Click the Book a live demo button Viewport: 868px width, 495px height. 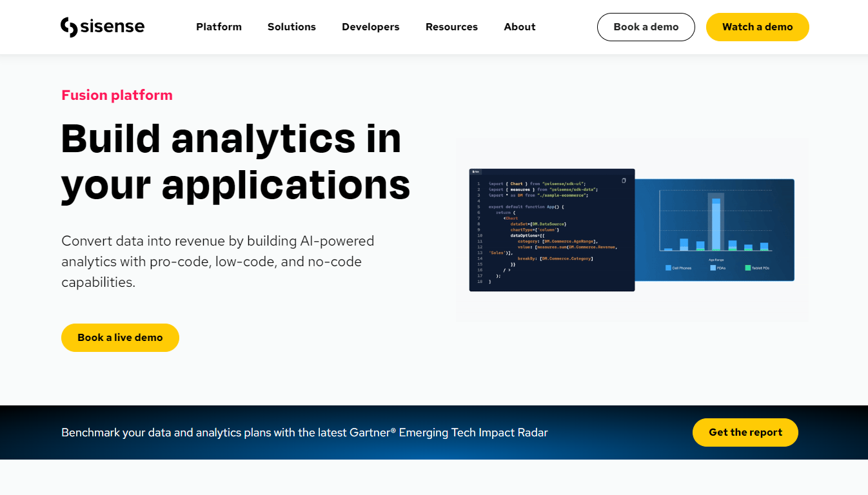120,338
